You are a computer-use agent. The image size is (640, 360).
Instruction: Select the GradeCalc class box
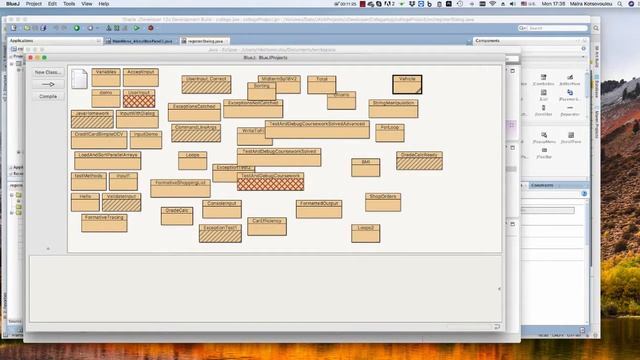pyautogui.click(x=177, y=216)
